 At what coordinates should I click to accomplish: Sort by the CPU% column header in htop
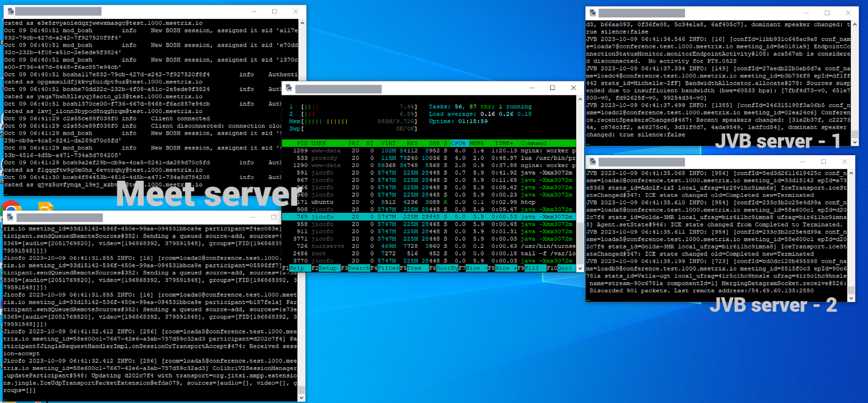tap(458, 143)
